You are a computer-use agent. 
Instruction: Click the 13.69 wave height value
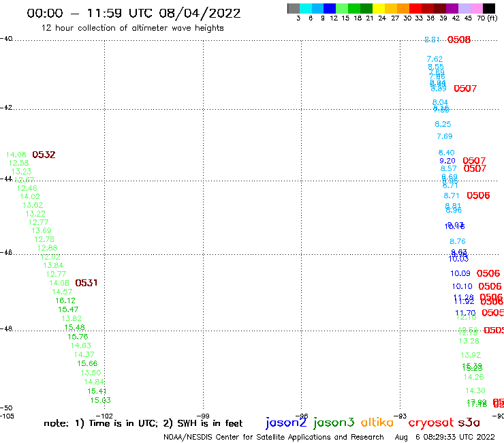pos(42,230)
